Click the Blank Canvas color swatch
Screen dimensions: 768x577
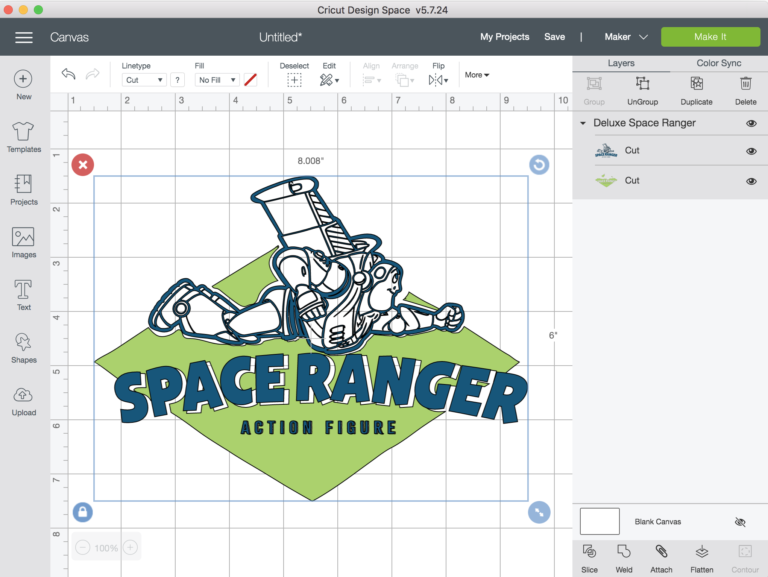coord(600,521)
